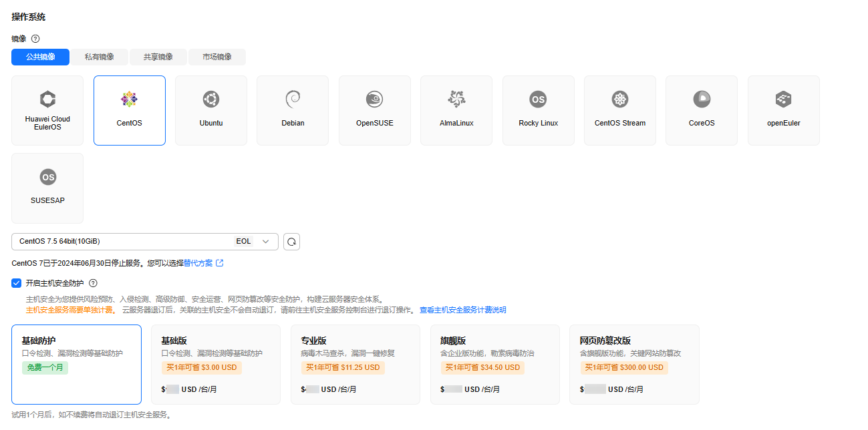Click 买1年可省 $34.50 USD badge
Image resolution: width=868 pixels, height=430 pixels.
pyautogui.click(x=482, y=367)
